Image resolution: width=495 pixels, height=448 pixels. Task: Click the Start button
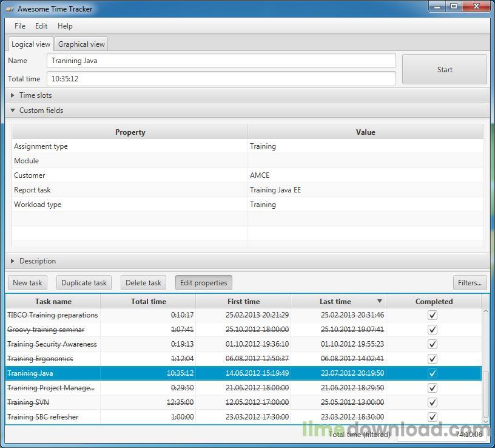pos(445,69)
